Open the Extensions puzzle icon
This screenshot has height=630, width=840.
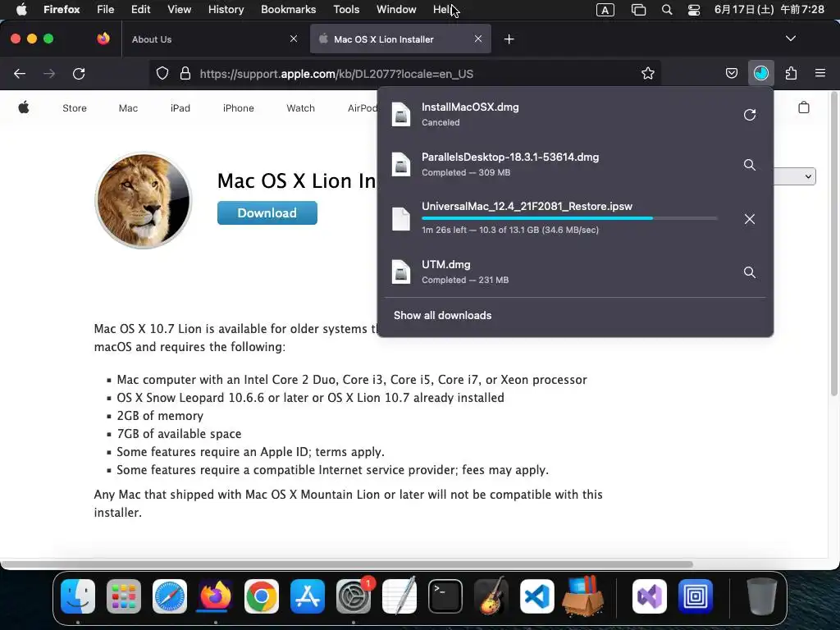tap(791, 73)
